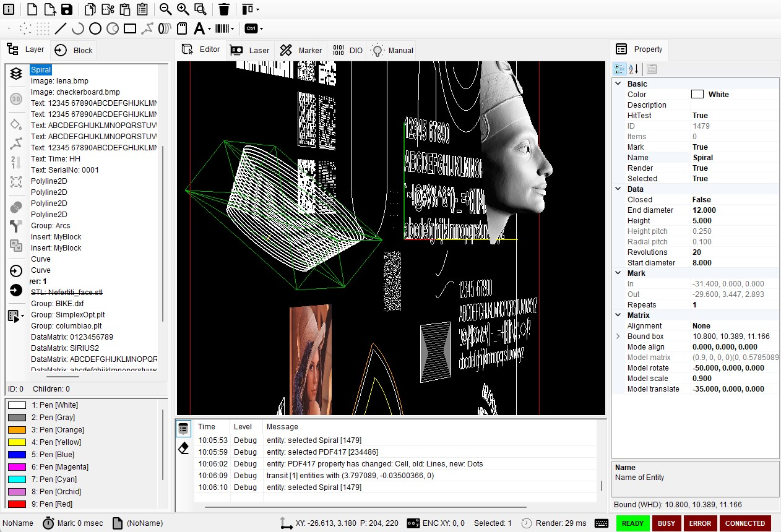Click the zoom in magnifier

[x=183, y=9]
